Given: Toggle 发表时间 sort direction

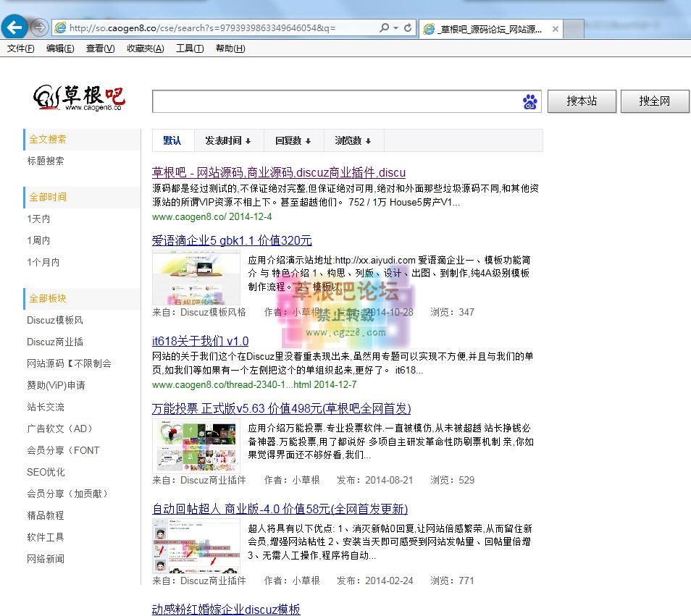Looking at the screenshot, I should coord(228,140).
